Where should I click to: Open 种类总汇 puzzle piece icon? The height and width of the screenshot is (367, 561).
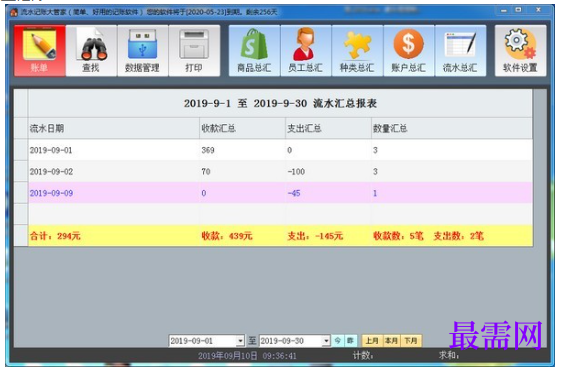pos(357,50)
